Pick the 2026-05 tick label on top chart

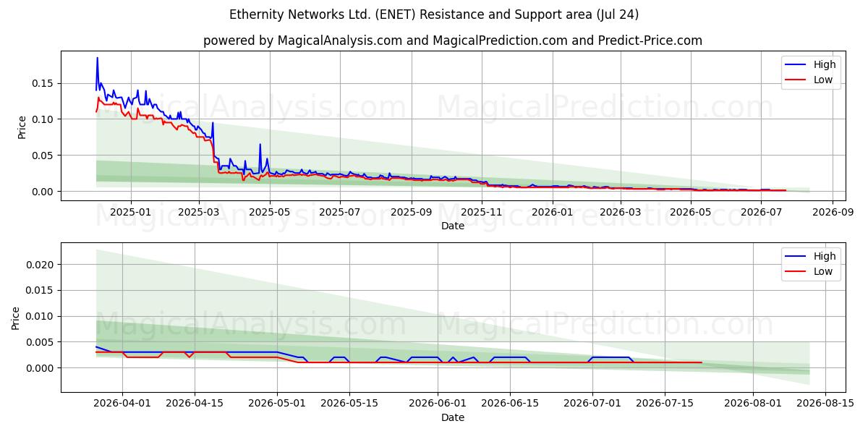pyautogui.click(x=690, y=212)
